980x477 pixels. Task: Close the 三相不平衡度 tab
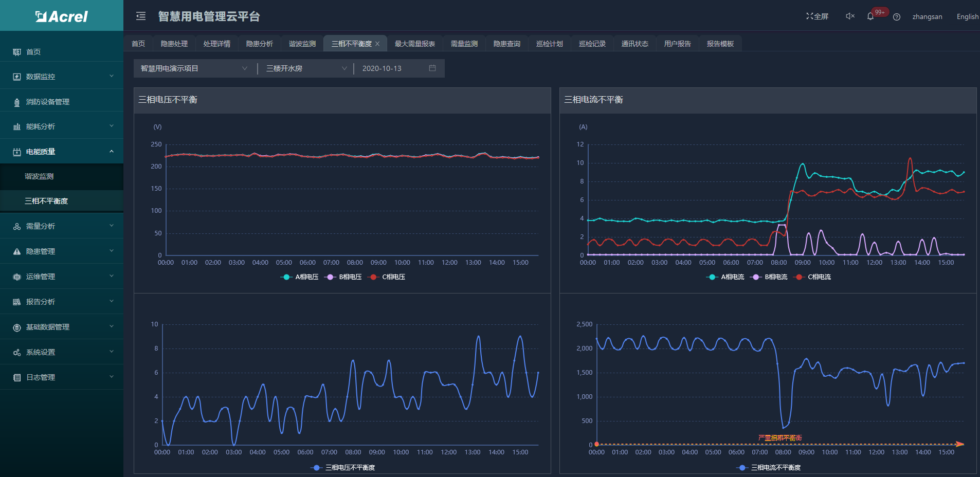click(x=377, y=44)
